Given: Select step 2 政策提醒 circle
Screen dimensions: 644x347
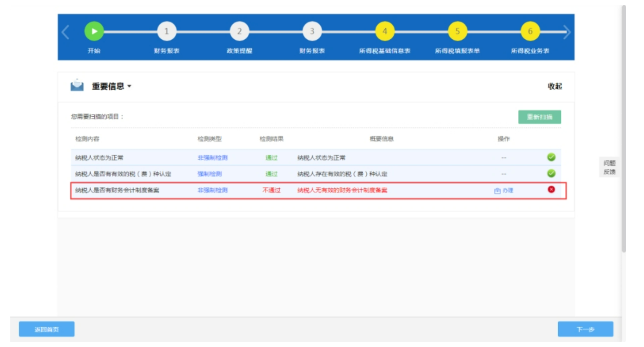Looking at the screenshot, I should point(239,31).
